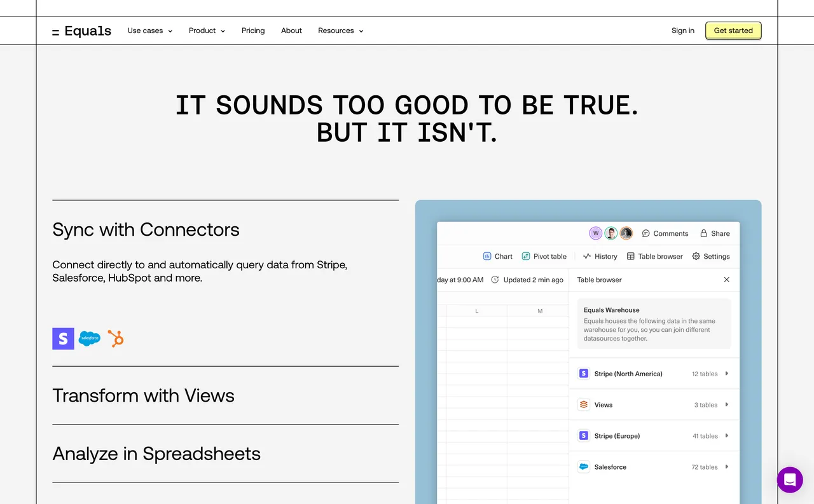The image size is (814, 504).
Task: Open the History icon
Action: click(x=588, y=256)
